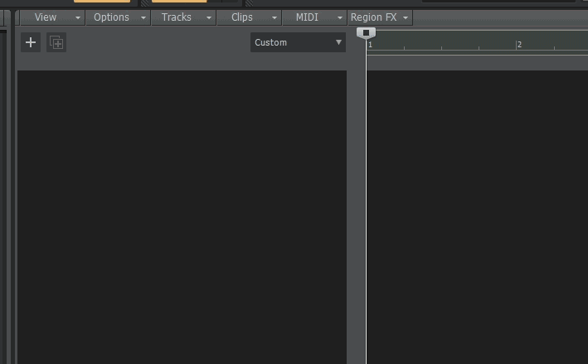Viewport: 588px width, 364px height.
Task: Expand the Custom track control dropdown
Action: pyautogui.click(x=298, y=42)
